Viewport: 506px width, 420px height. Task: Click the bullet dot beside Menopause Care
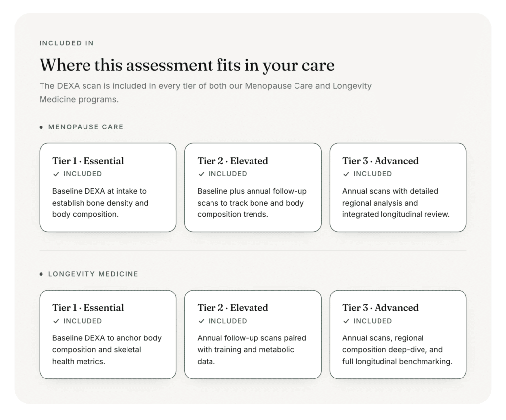(41, 127)
